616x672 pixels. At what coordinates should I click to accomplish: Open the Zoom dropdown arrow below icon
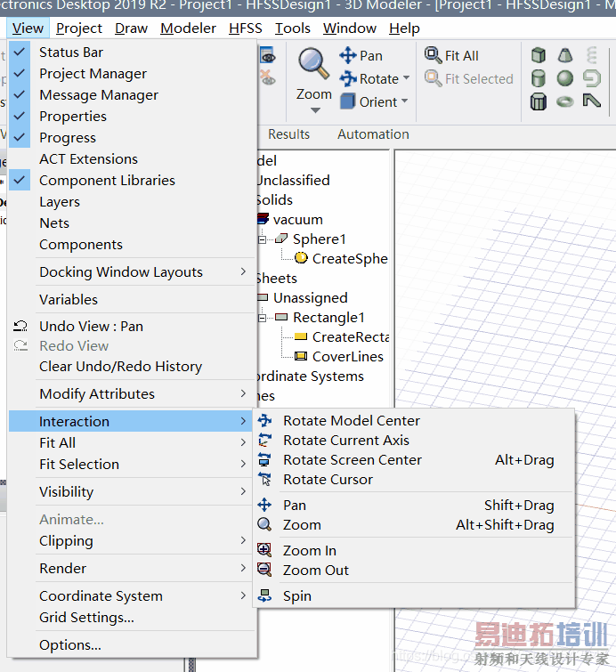(x=315, y=110)
